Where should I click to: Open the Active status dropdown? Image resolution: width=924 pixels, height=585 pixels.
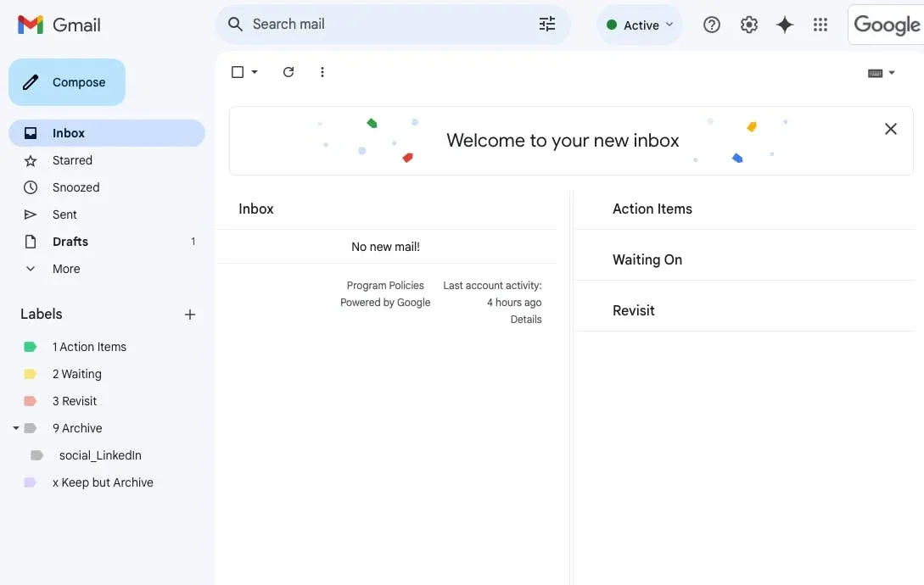(639, 25)
